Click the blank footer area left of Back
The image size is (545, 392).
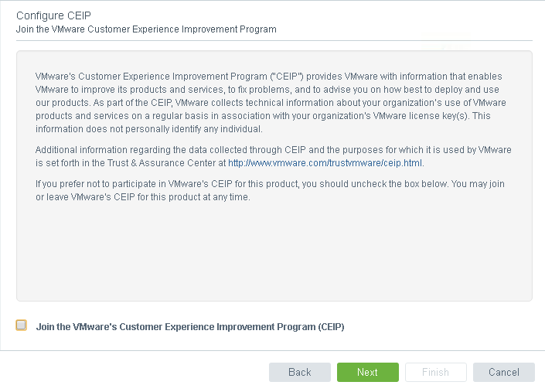pos(131,372)
